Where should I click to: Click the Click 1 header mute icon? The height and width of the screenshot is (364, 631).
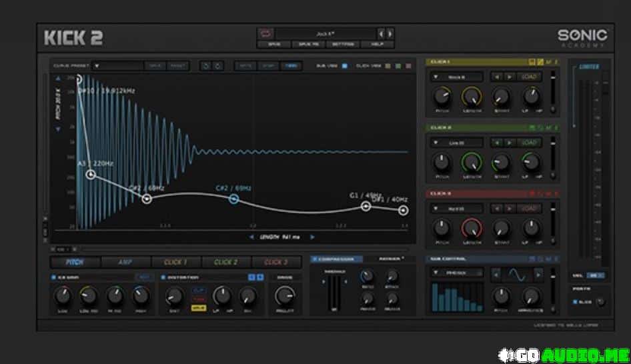[548, 62]
